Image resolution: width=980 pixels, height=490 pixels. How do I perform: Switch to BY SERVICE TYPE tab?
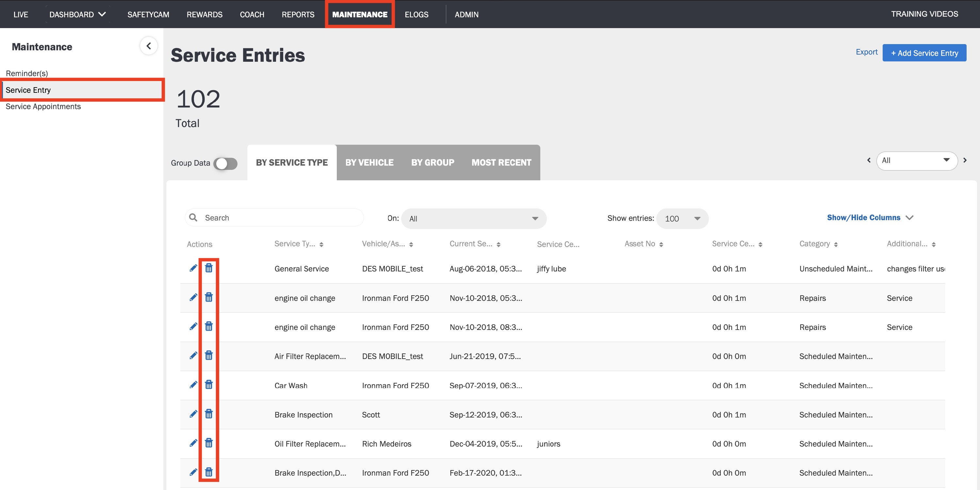(292, 162)
